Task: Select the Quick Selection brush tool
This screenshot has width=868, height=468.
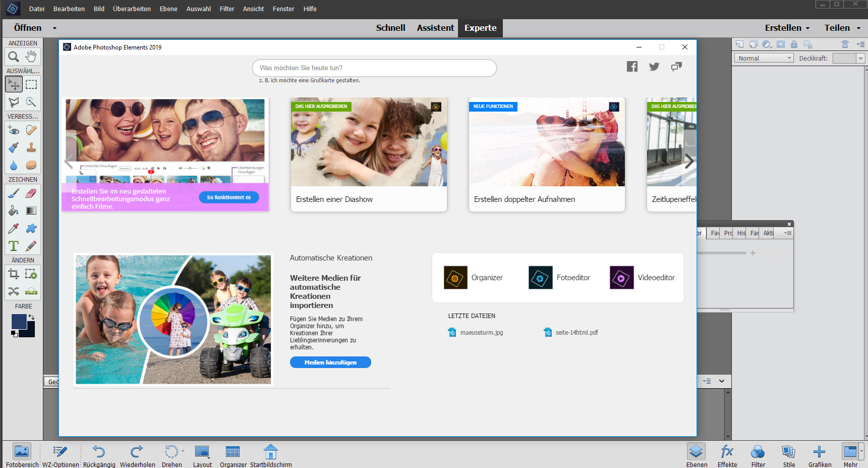Action: (31, 102)
